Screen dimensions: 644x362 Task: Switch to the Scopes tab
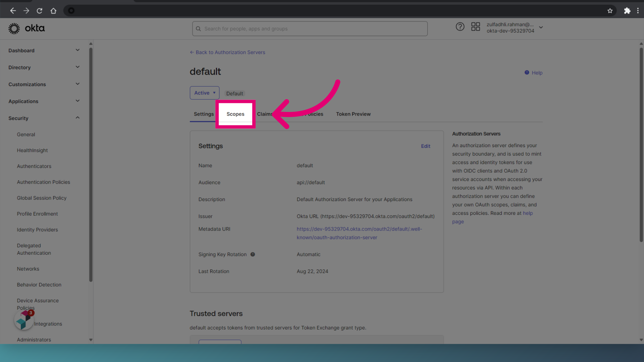point(235,114)
